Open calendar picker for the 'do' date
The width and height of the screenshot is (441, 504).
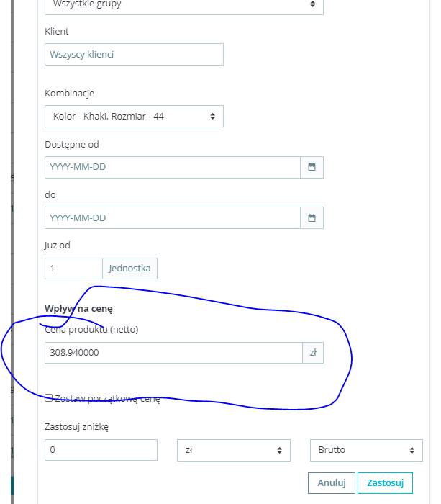pos(312,217)
